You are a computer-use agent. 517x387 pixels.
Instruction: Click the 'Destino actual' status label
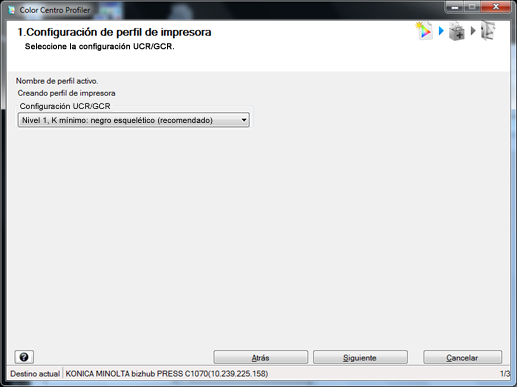tap(35, 374)
